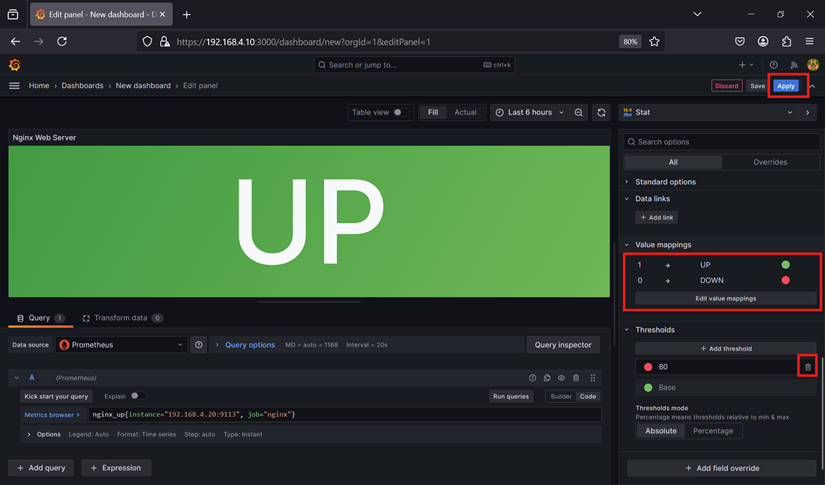Open the Firefox application menu
Image resolution: width=825 pixels, height=485 pixels.
point(809,42)
